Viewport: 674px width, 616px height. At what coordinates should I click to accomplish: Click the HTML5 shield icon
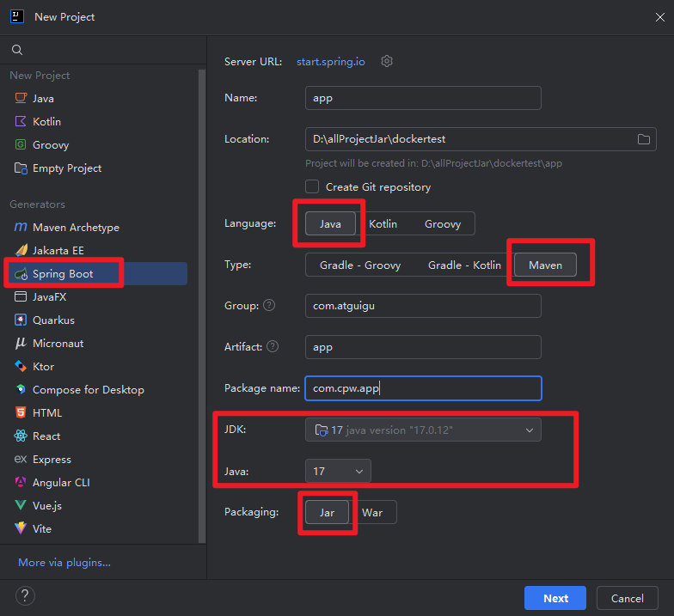click(x=21, y=412)
